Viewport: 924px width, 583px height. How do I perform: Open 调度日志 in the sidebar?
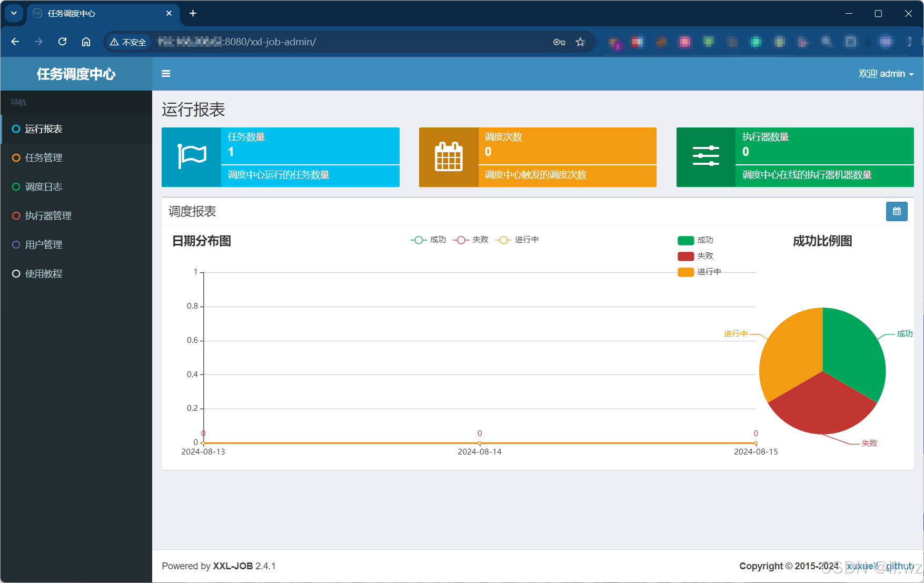tap(44, 187)
